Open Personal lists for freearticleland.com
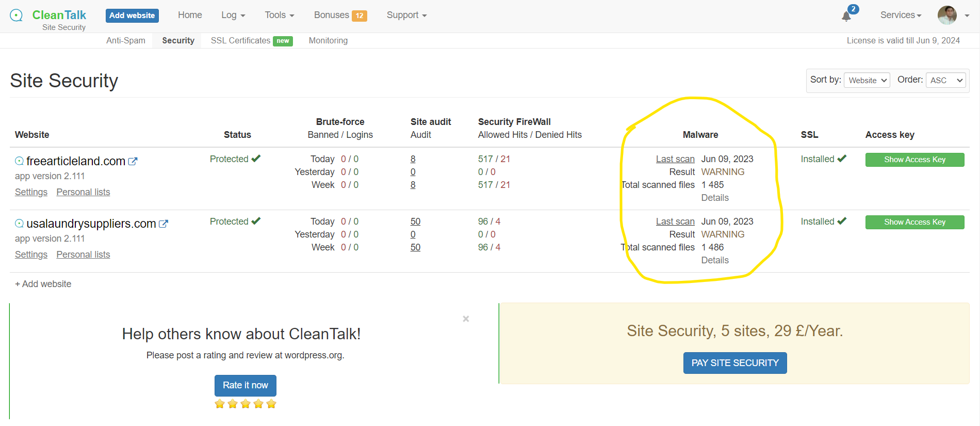Screen dimensions: 980x426 [x=83, y=192]
